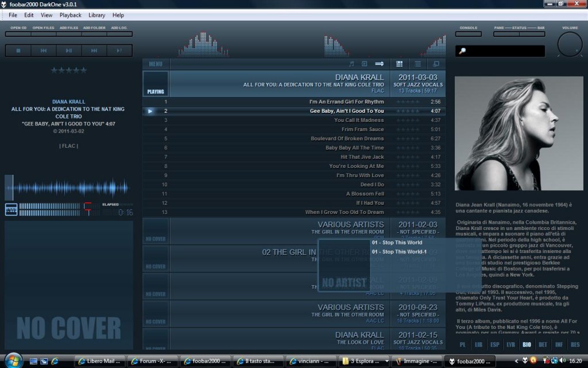Switch to the PL panel tab
Viewport: 588px width, 368px height.
[x=463, y=344]
